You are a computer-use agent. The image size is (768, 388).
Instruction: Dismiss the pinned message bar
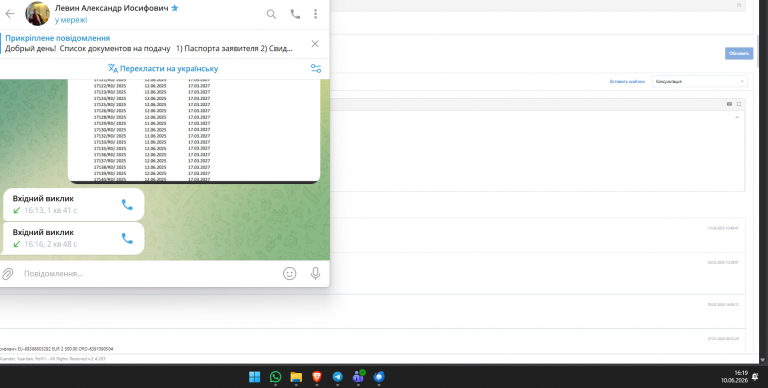[315, 44]
